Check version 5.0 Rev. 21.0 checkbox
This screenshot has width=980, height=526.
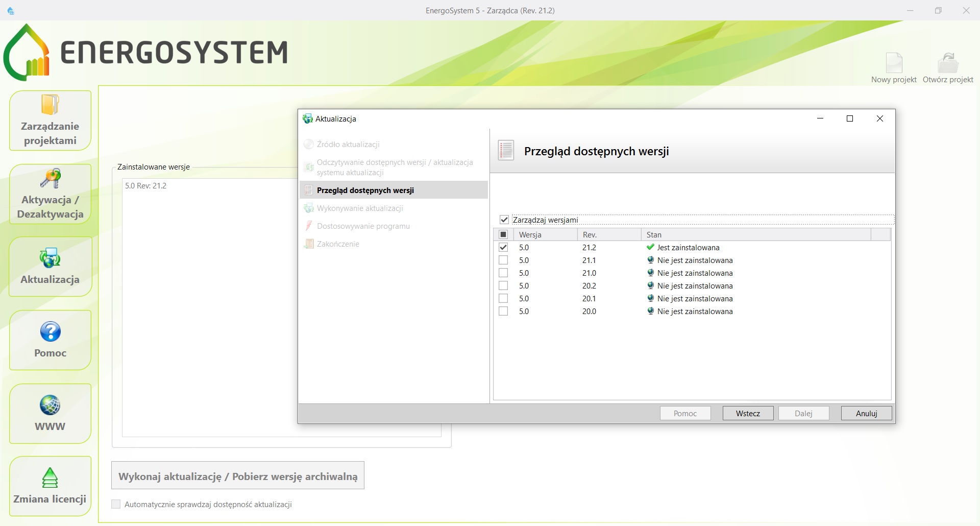pos(503,273)
